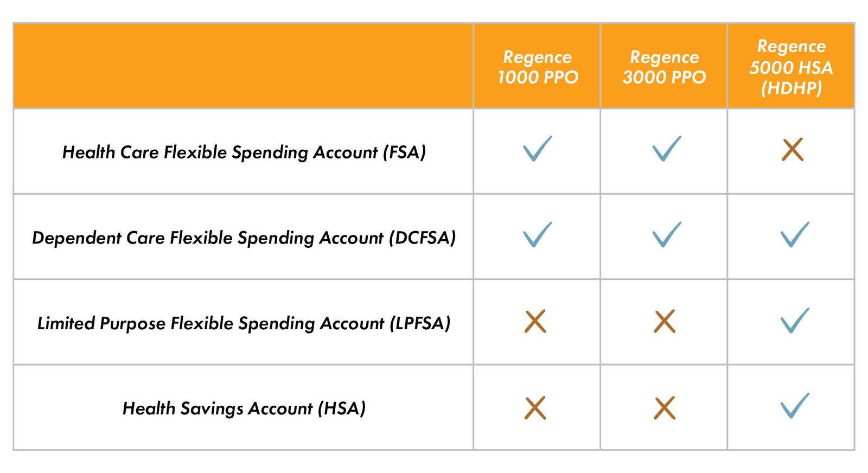Click the FSA checkmark under Regence 1000 PPO
The image size is (868, 473).
tap(537, 148)
